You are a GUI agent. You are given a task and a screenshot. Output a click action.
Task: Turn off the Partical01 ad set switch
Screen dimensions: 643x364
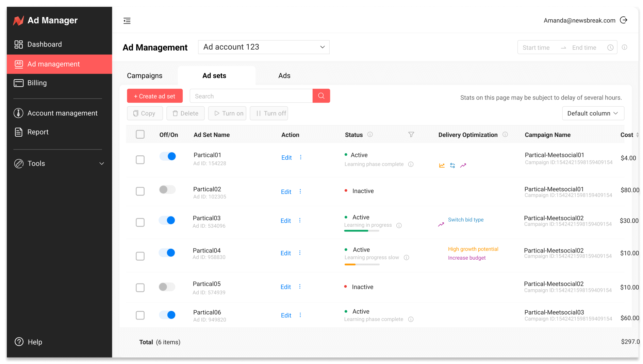point(167,156)
